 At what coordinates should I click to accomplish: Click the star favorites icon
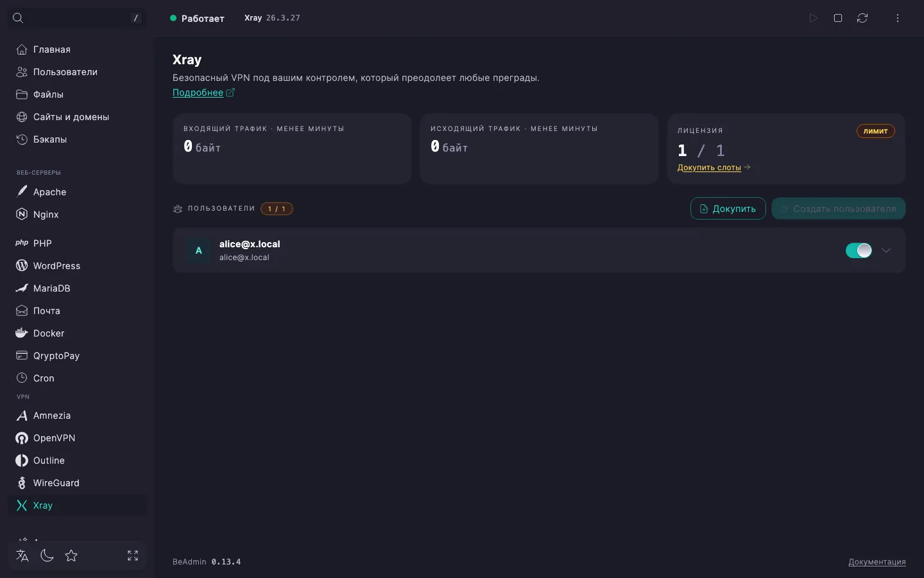click(71, 556)
